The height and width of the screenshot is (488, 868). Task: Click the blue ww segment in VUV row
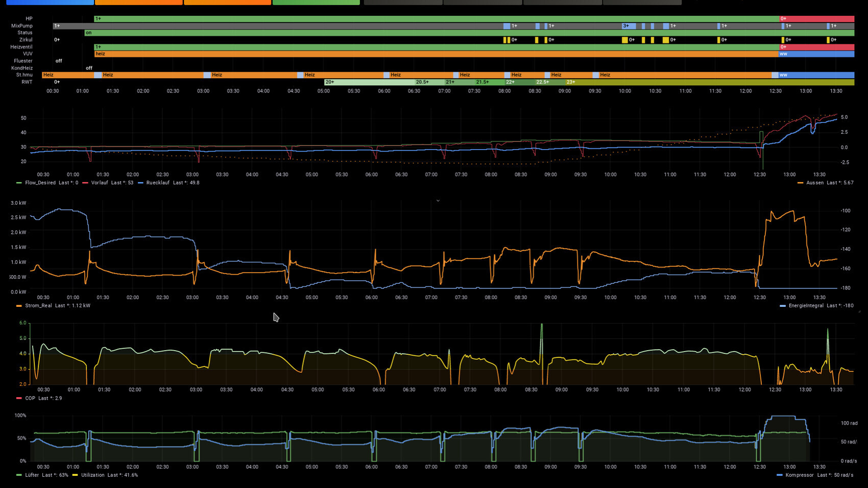click(816, 54)
